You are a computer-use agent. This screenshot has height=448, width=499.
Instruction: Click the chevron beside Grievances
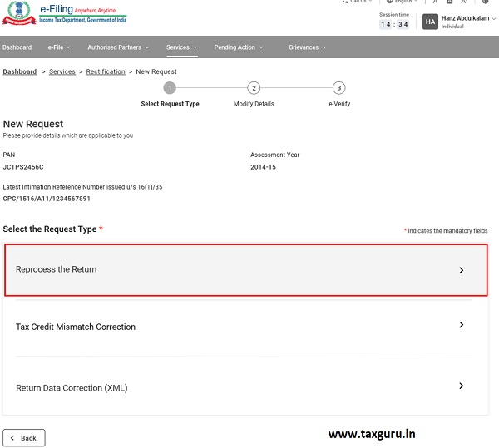[324, 47]
